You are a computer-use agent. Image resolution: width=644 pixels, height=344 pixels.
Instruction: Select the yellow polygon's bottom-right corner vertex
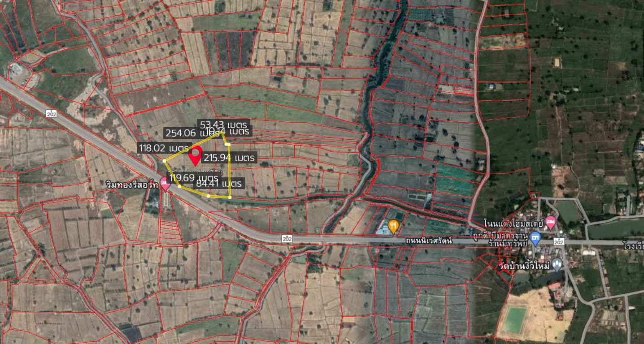(230, 197)
